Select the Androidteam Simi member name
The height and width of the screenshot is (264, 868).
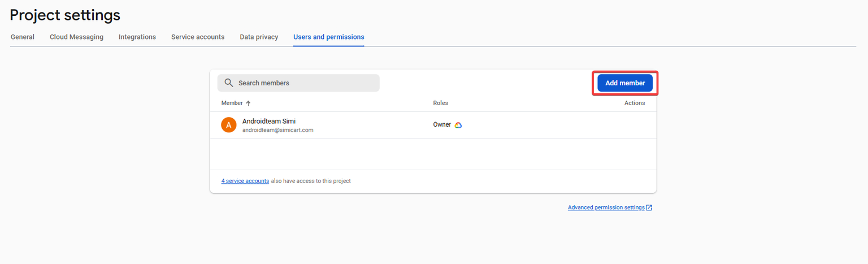click(x=268, y=121)
